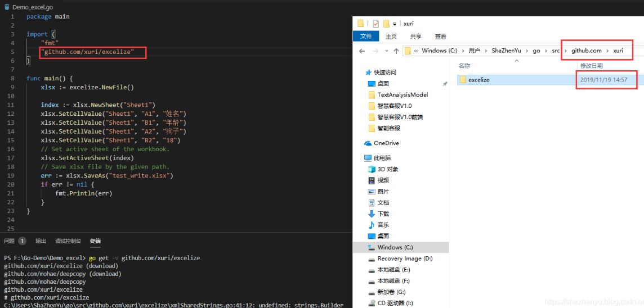Open the customize quick access toolbar dropdown
This screenshot has height=308, width=644.
click(x=395, y=24)
